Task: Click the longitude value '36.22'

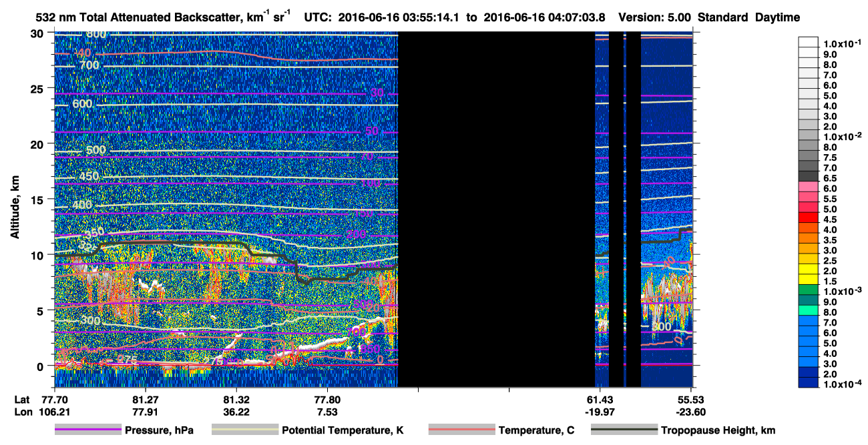Action: pyautogui.click(x=236, y=412)
